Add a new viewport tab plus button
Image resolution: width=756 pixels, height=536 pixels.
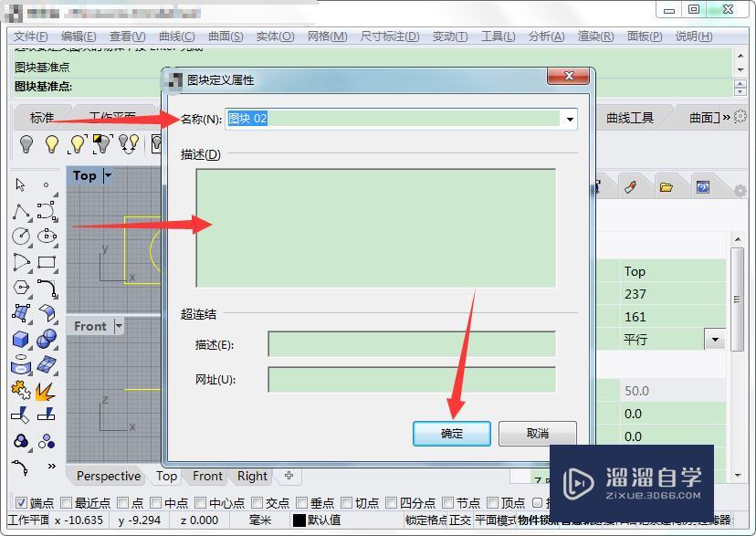click(x=289, y=476)
